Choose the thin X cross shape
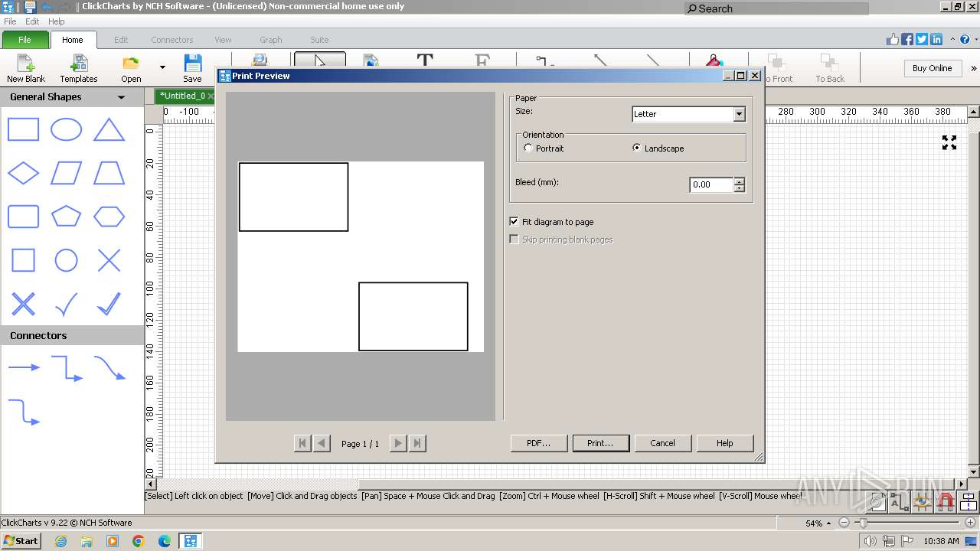The width and height of the screenshot is (980, 551). click(x=109, y=261)
